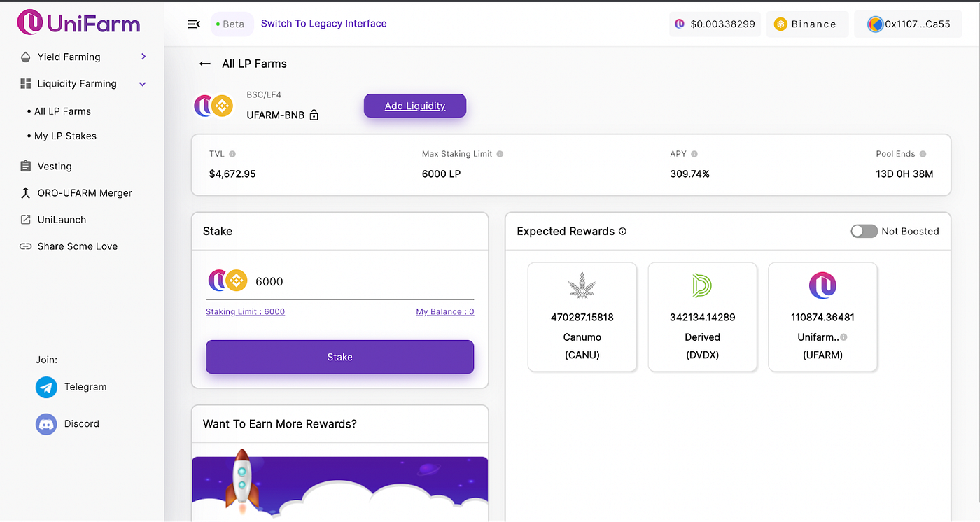Click UFARM token icon beside price

pyautogui.click(x=679, y=24)
